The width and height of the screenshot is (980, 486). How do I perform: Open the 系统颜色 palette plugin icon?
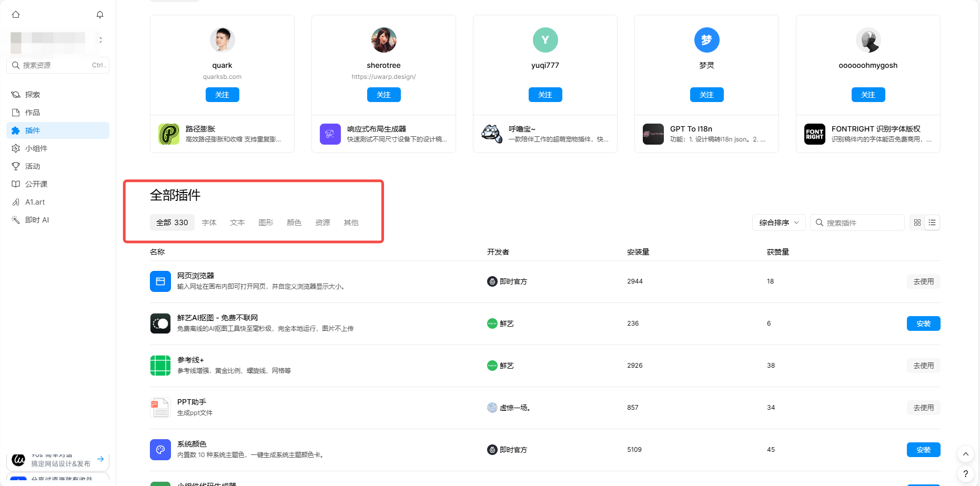point(160,450)
